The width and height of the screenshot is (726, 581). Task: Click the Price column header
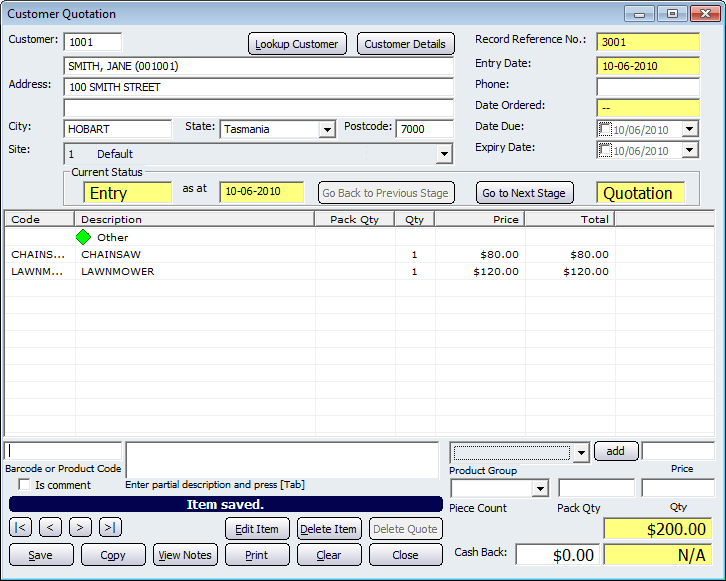(480, 219)
